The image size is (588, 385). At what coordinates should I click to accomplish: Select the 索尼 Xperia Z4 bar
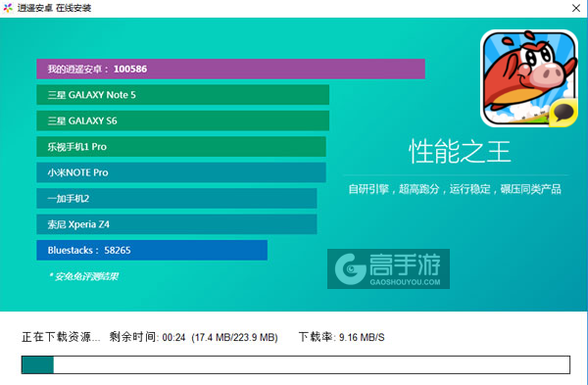coord(176,224)
